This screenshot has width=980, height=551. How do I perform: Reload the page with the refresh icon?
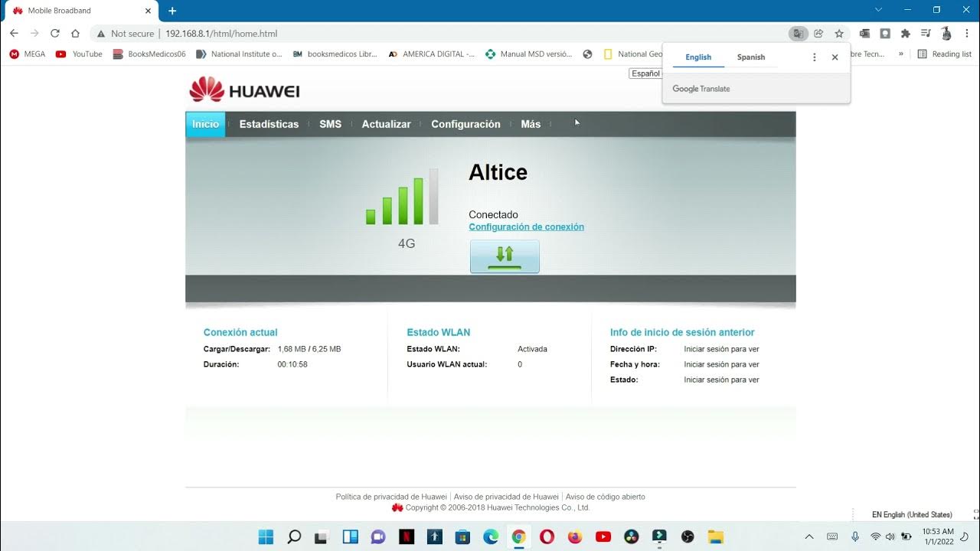click(x=54, y=34)
